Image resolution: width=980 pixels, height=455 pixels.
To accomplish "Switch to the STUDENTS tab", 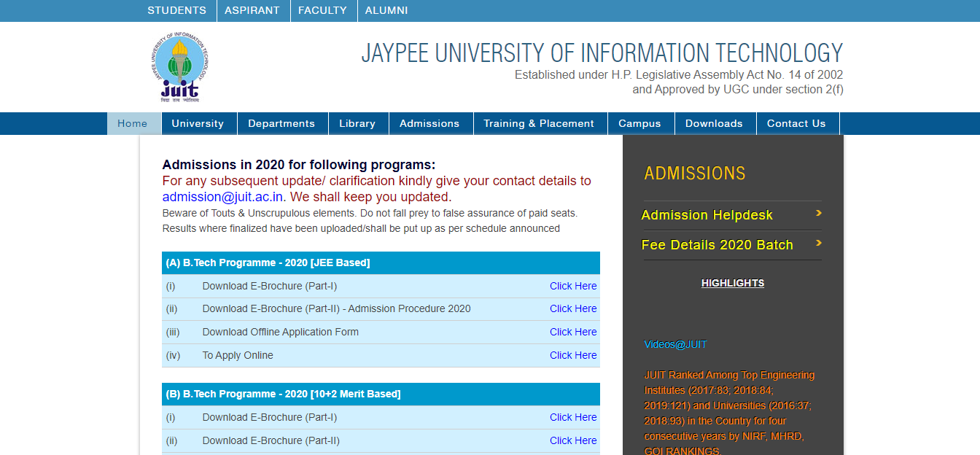I will (x=176, y=10).
